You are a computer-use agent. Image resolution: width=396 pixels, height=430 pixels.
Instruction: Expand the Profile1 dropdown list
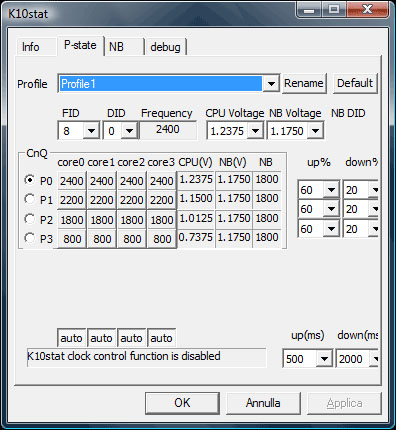(x=271, y=84)
